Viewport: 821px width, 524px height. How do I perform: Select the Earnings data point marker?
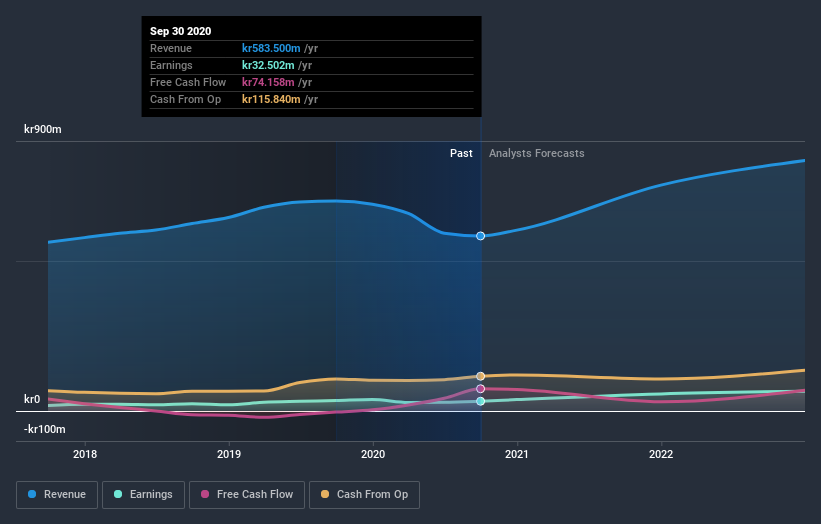point(480,402)
